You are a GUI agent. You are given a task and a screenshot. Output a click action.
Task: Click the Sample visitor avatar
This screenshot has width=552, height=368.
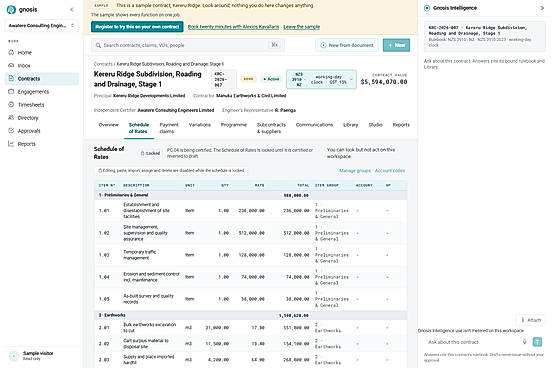pyautogui.click(x=14, y=356)
